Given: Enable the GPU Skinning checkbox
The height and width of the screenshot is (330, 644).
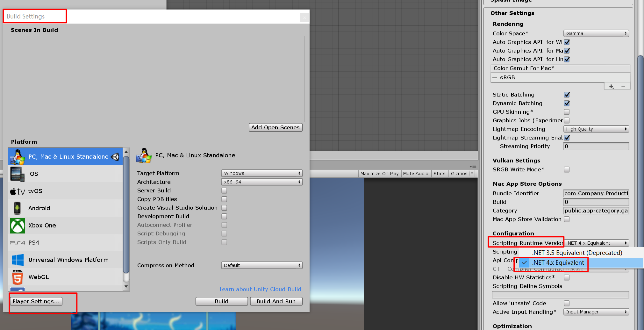Looking at the screenshot, I should (x=567, y=112).
